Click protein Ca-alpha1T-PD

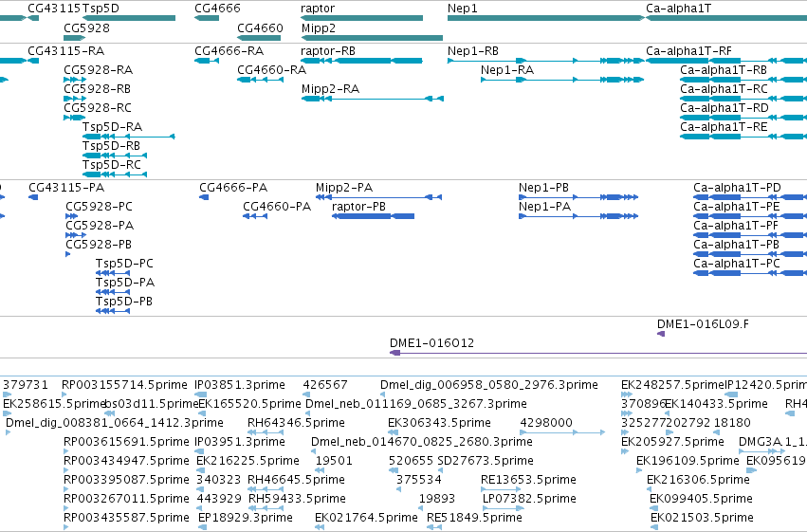tap(737, 188)
